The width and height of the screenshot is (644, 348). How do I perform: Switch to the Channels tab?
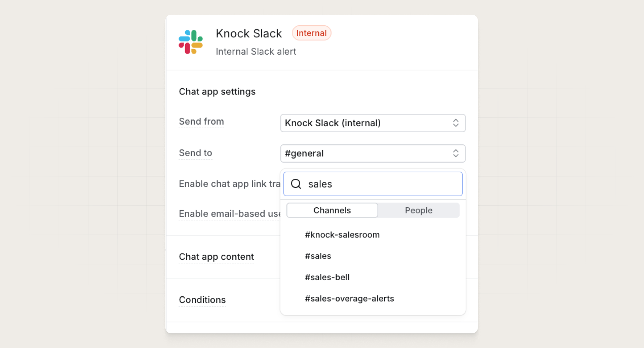[332, 210]
